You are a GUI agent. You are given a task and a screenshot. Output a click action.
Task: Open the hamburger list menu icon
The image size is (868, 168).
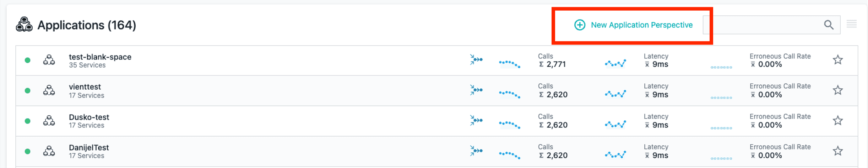[852, 24]
